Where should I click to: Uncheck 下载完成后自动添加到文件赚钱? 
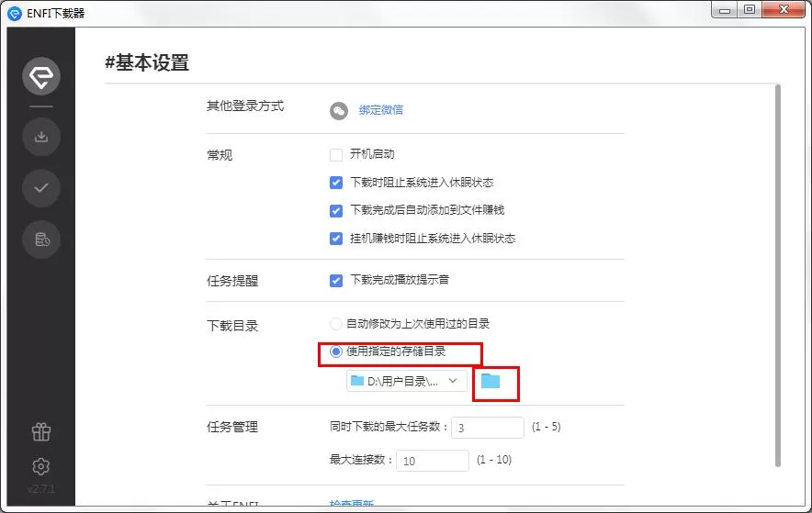tap(336, 210)
